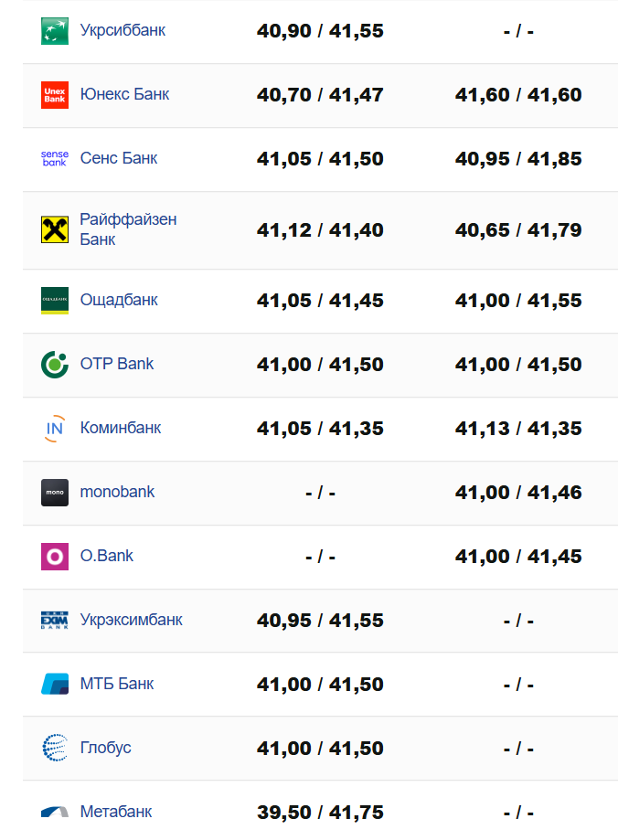Click the Коминбанк IN logo icon
This screenshot has height=840, width=618.
point(55,429)
